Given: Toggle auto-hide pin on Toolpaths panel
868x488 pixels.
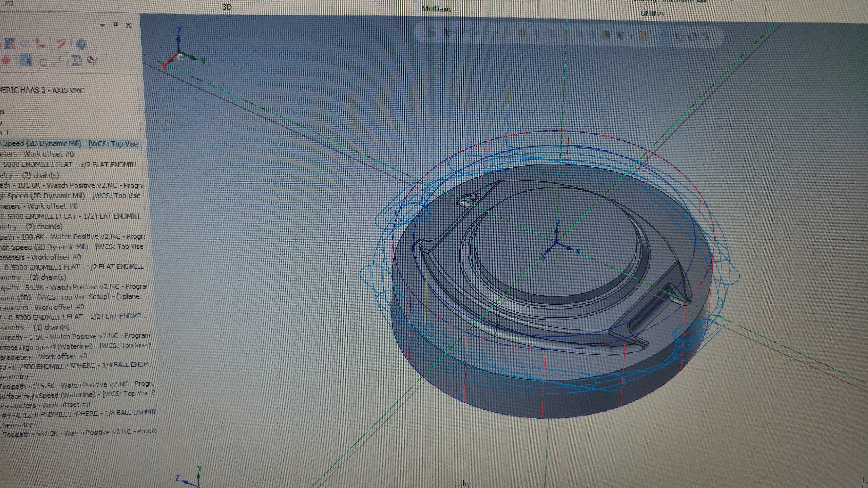Looking at the screenshot, I should [116, 25].
